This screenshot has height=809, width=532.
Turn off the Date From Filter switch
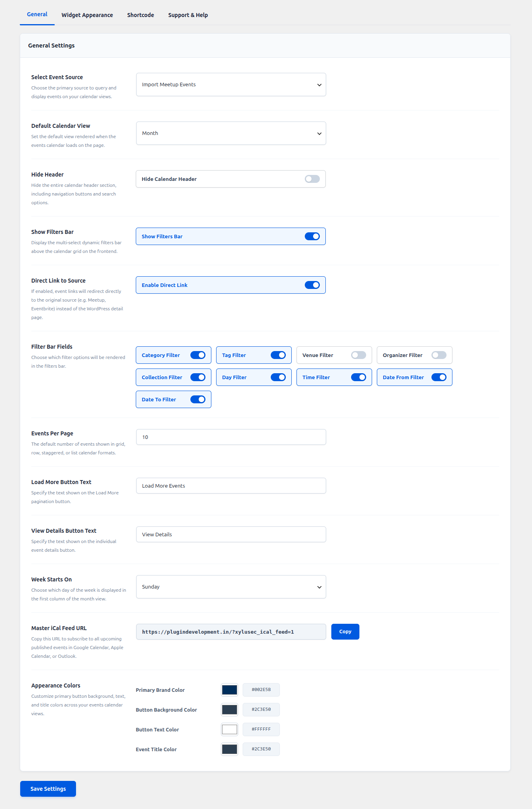coord(439,377)
